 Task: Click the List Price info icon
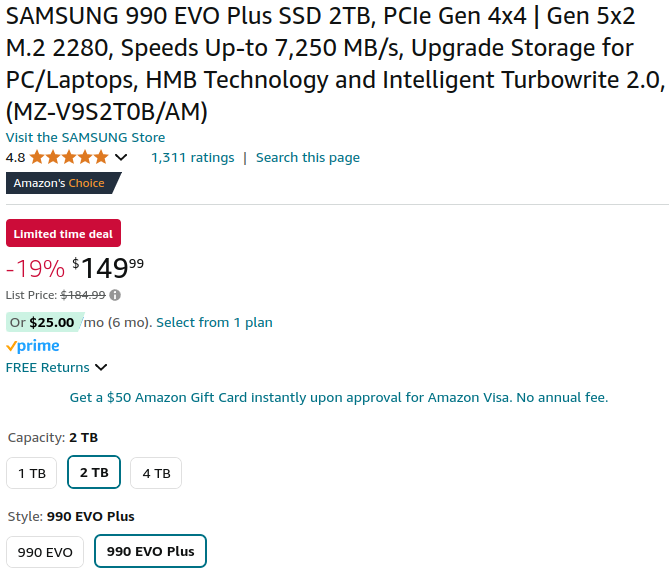[x=116, y=295]
